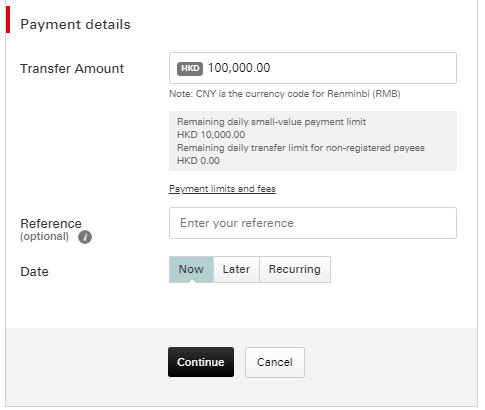Click the non-registered payees transfer limit text
The image size is (485, 410).
(x=301, y=148)
